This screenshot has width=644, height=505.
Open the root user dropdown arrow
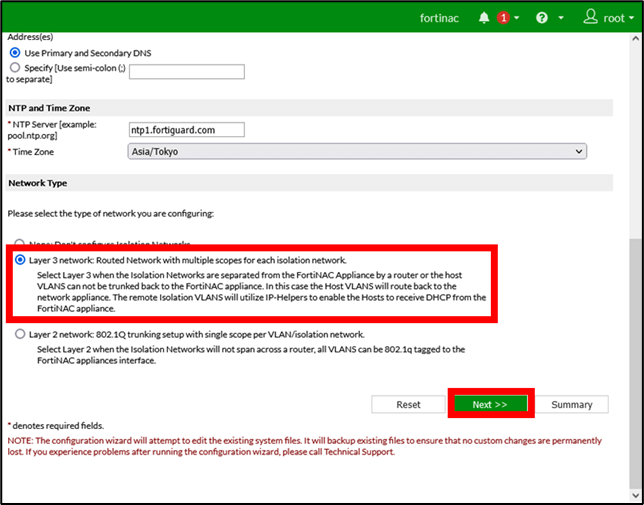(x=631, y=18)
